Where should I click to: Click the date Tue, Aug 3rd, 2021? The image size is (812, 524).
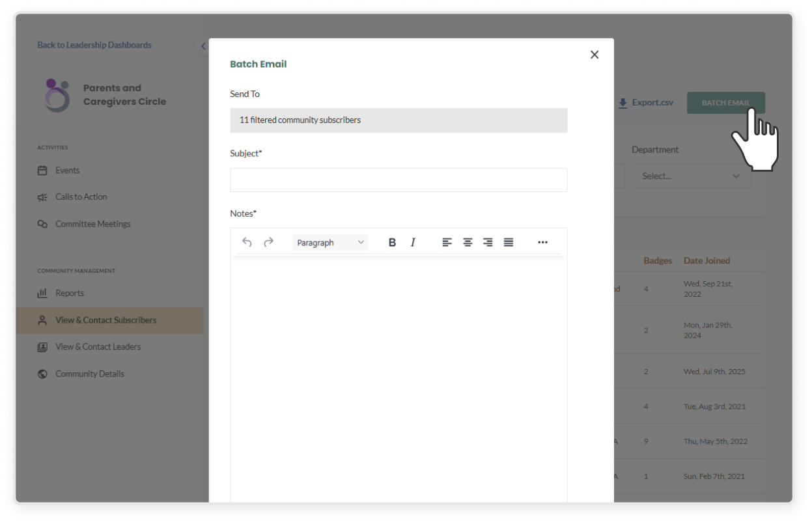(x=714, y=406)
